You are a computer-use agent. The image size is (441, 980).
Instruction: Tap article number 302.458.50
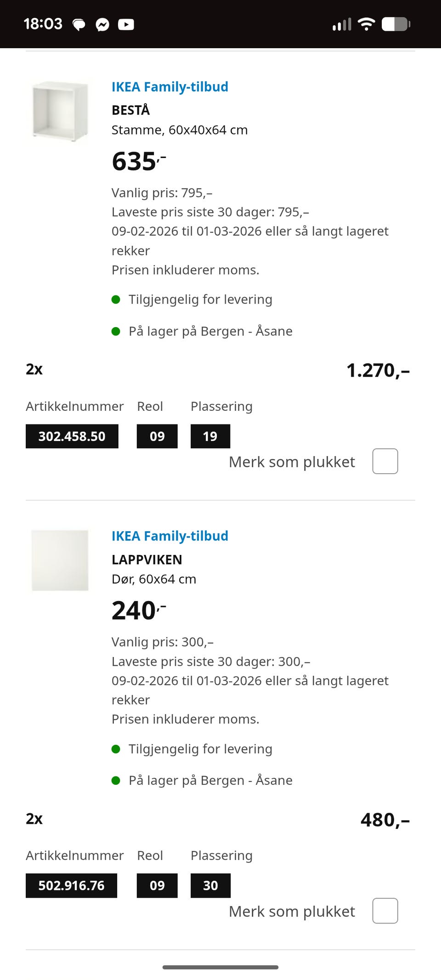[x=72, y=436]
